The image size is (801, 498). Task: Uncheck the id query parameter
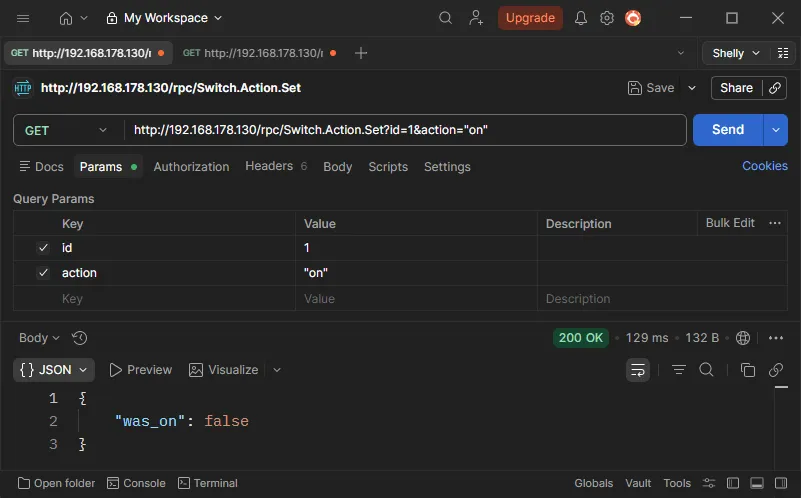click(x=43, y=248)
